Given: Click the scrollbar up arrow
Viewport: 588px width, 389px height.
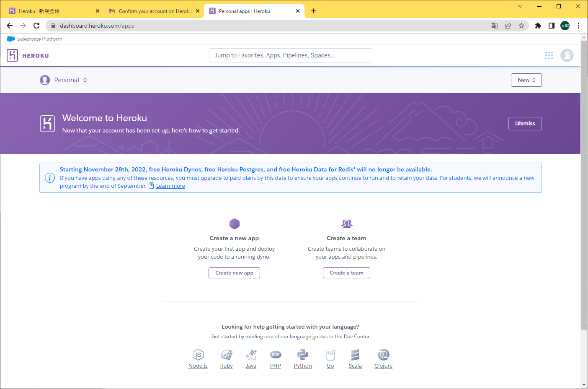Looking at the screenshot, I should point(584,38).
